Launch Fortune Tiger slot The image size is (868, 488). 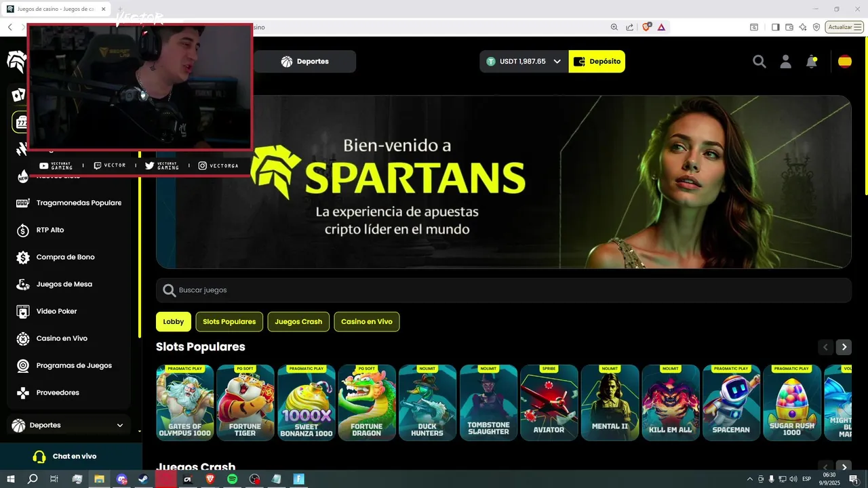click(245, 403)
